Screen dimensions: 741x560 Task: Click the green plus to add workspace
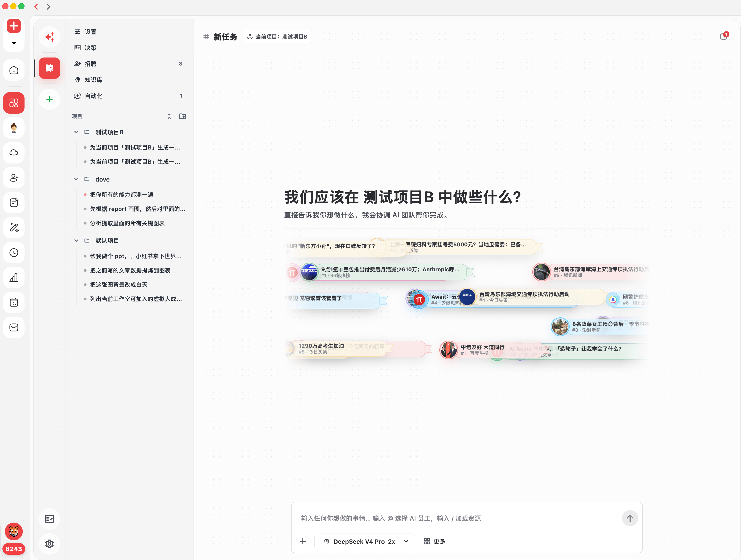pyautogui.click(x=49, y=99)
